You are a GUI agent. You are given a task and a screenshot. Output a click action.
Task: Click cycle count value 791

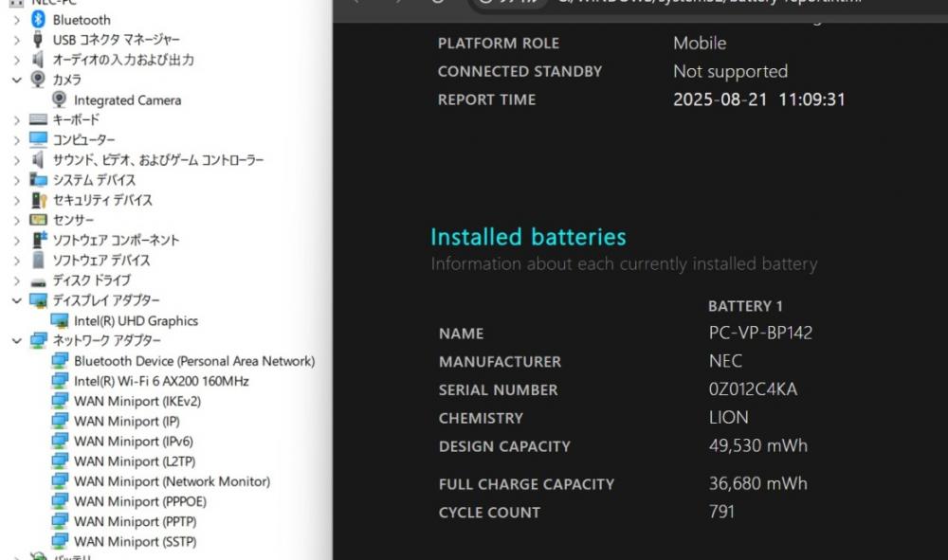pos(721,512)
